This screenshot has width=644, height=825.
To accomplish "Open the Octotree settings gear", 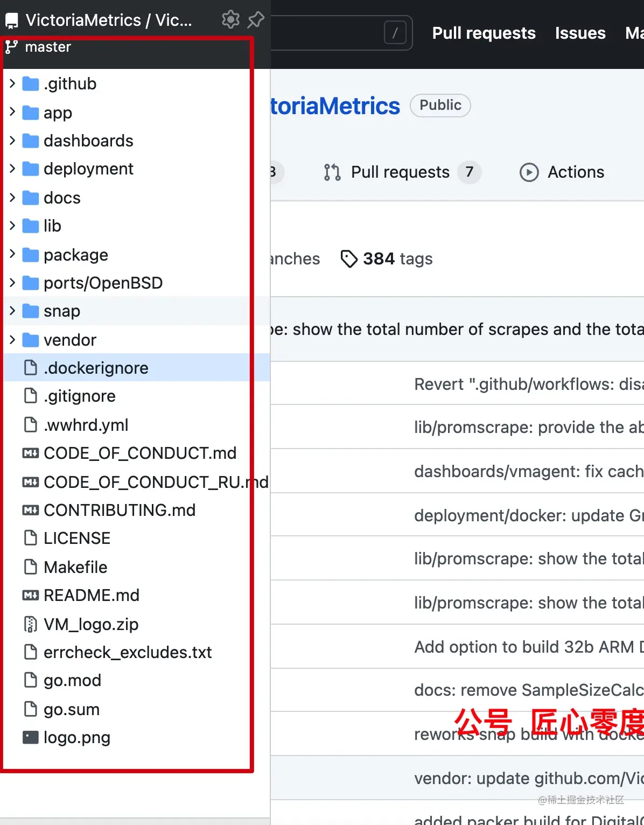I will pos(230,19).
